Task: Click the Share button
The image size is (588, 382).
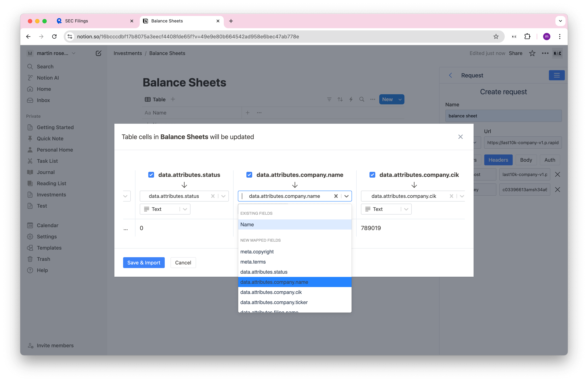Action: click(x=515, y=53)
